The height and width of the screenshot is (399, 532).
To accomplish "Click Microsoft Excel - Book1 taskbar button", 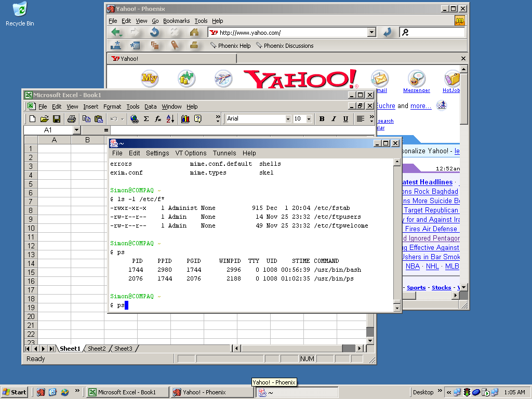I will [x=128, y=392].
